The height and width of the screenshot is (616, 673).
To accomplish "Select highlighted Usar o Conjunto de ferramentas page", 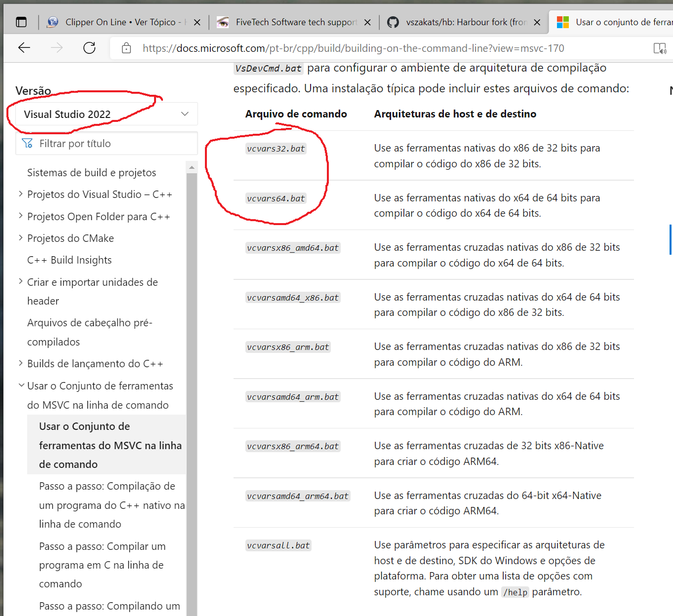I will click(x=107, y=445).
